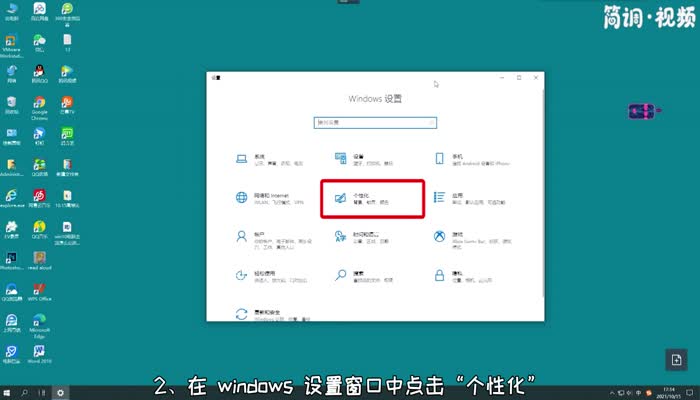This screenshot has height=400, width=700.
Task: Select the 网络 (Network) desktop icon
Action: tap(12, 75)
